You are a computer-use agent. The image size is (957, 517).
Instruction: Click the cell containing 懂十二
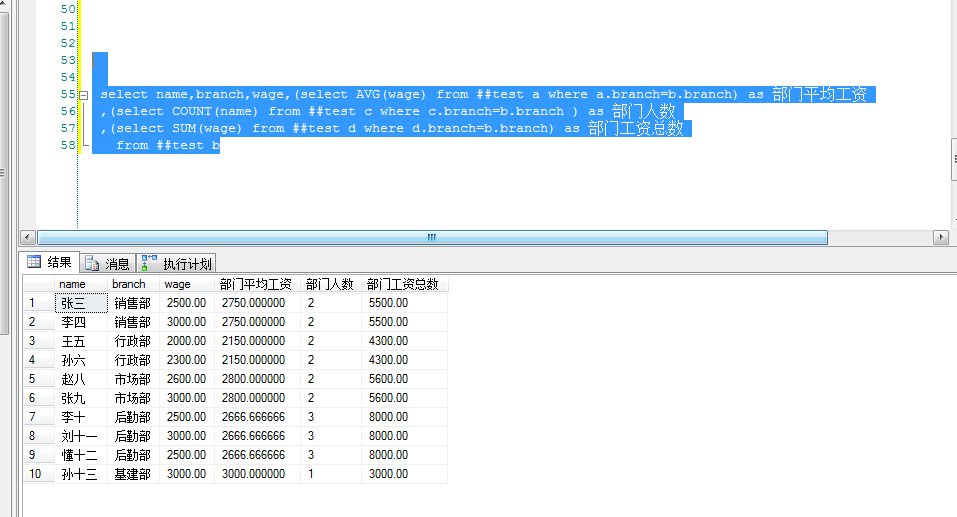point(81,455)
